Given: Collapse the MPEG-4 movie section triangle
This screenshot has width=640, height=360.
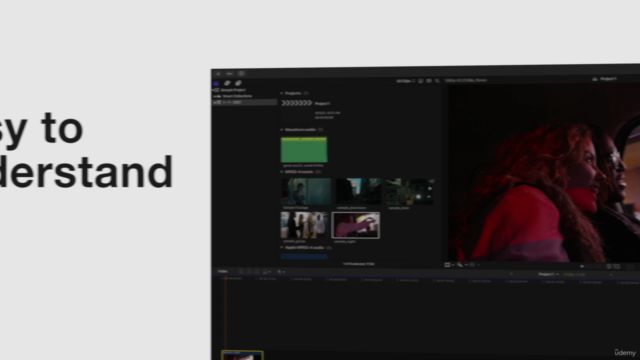Looking at the screenshot, I should 282,172.
